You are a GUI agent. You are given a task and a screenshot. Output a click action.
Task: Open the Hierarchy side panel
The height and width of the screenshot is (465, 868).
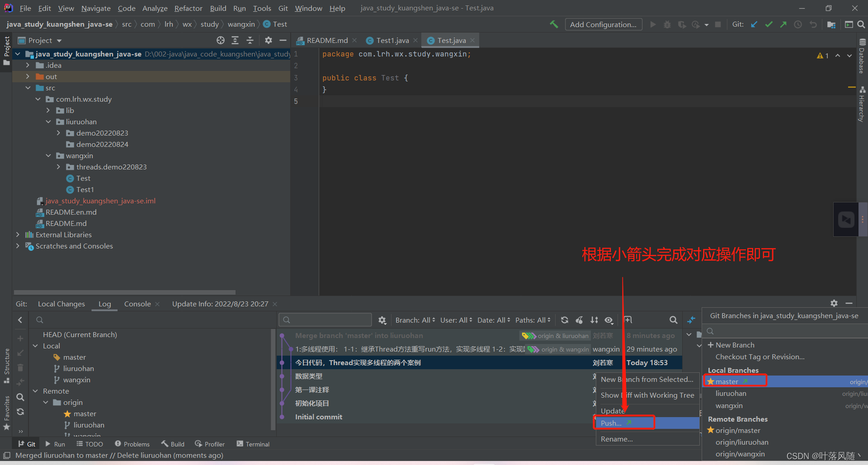(x=862, y=104)
